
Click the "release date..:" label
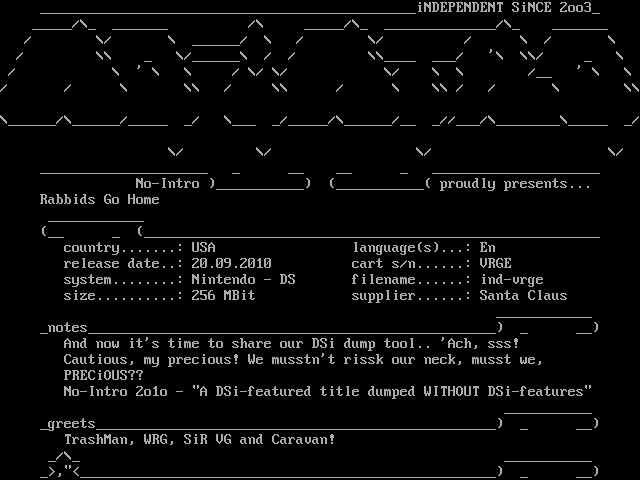pos(123,264)
